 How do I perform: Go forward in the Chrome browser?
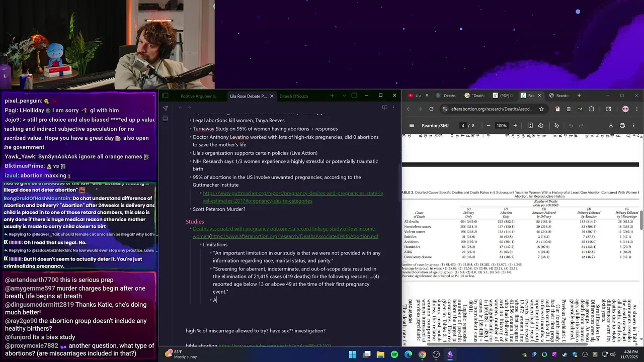pos(420,109)
